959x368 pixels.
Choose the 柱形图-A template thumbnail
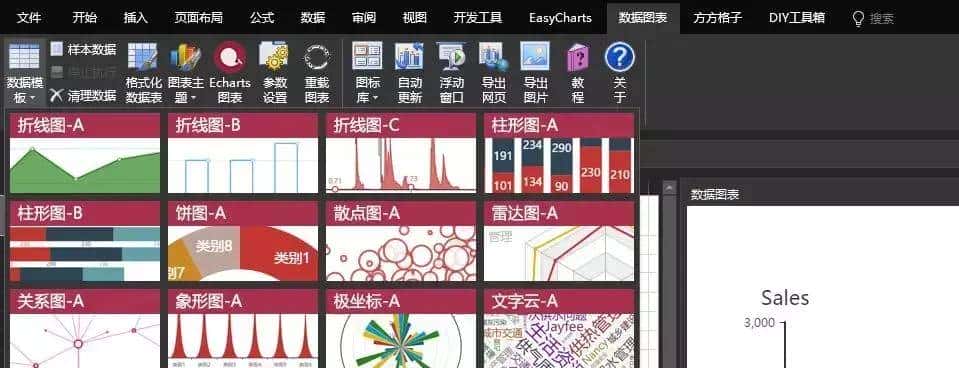(x=558, y=153)
